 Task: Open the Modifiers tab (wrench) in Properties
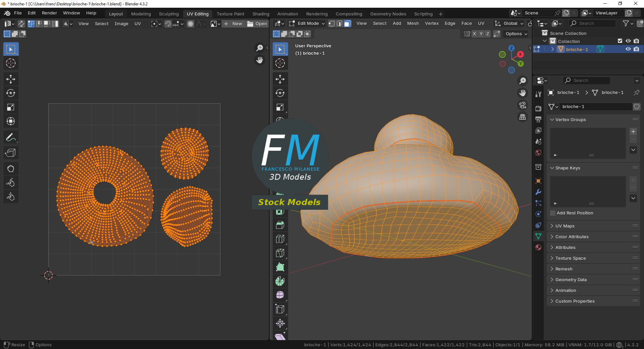538,192
